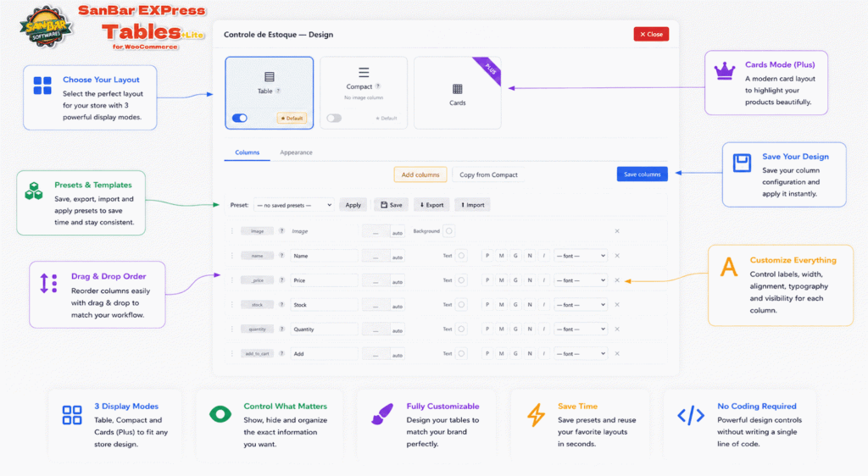Open the font dropdown in the Stock row
This screenshot has height=476, width=868.
[x=581, y=305]
